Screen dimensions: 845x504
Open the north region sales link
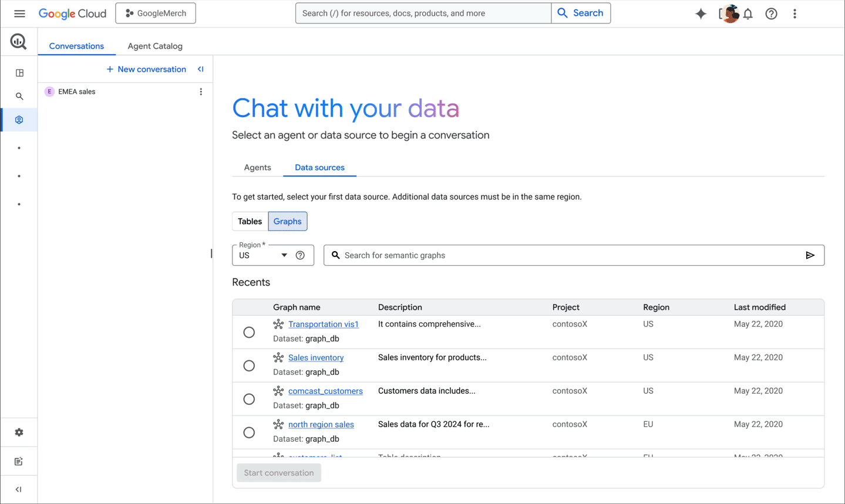click(x=321, y=424)
